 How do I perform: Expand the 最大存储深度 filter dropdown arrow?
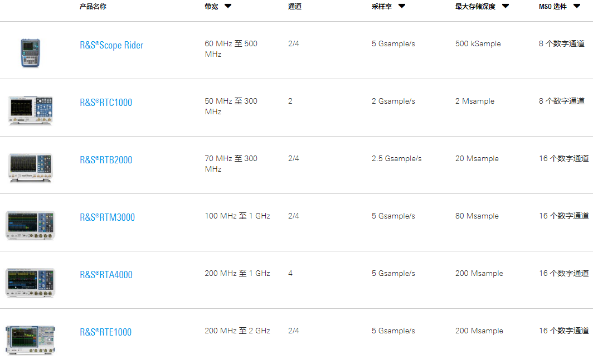(x=505, y=6)
